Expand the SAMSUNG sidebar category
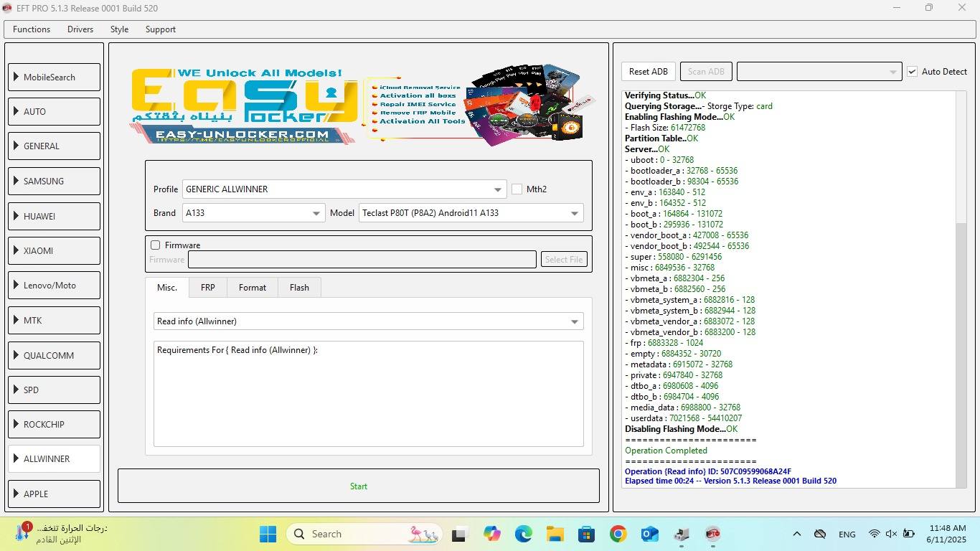Image resolution: width=980 pixels, height=551 pixels. point(54,181)
